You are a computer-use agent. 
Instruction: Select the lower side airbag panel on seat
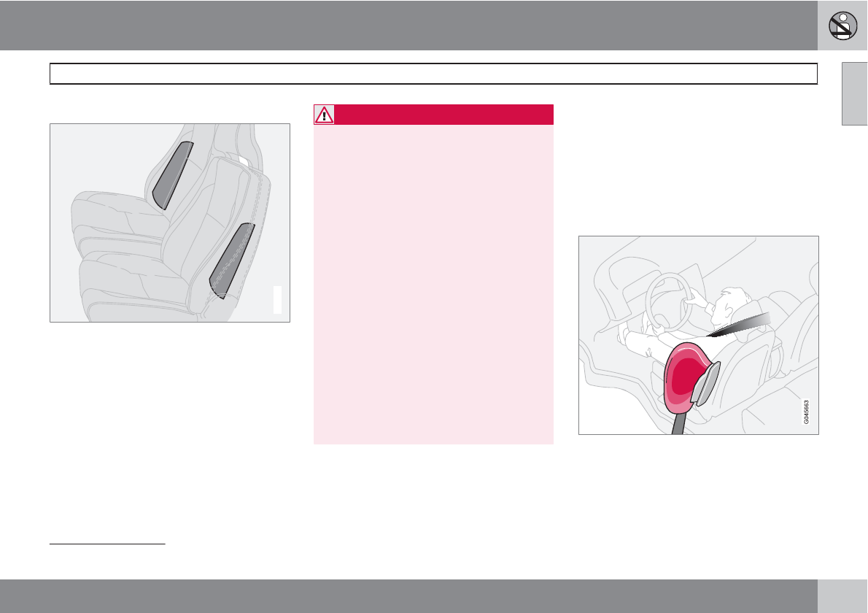tap(232, 260)
